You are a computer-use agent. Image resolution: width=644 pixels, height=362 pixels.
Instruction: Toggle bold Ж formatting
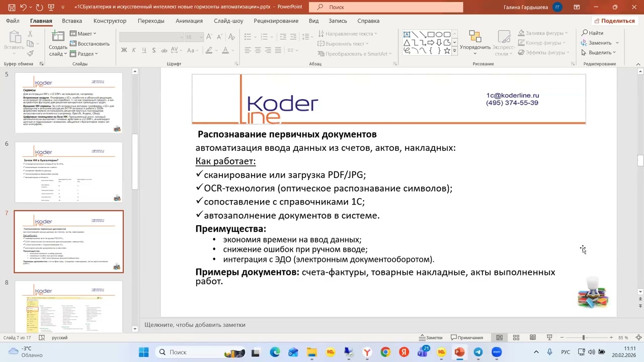coord(124,50)
